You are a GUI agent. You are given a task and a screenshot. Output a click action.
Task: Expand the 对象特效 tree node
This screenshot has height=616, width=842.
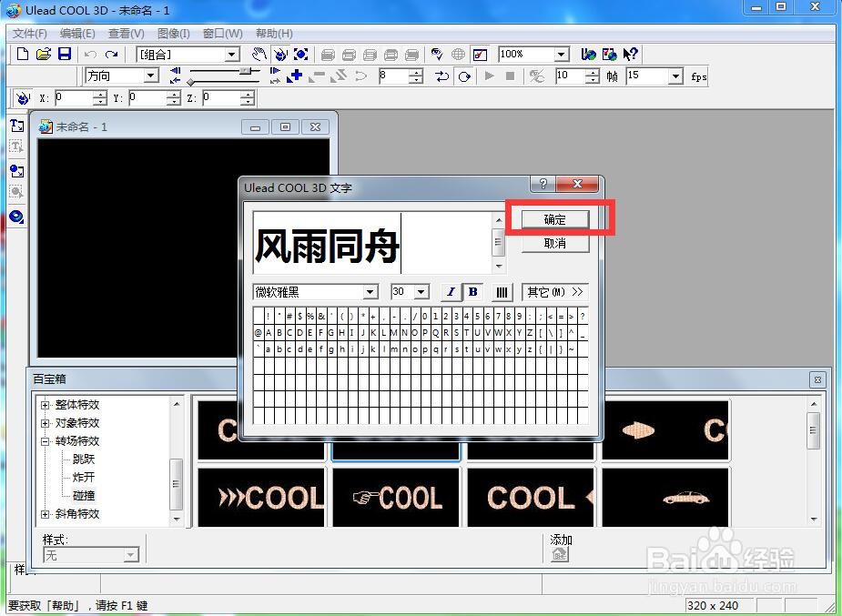(x=46, y=423)
